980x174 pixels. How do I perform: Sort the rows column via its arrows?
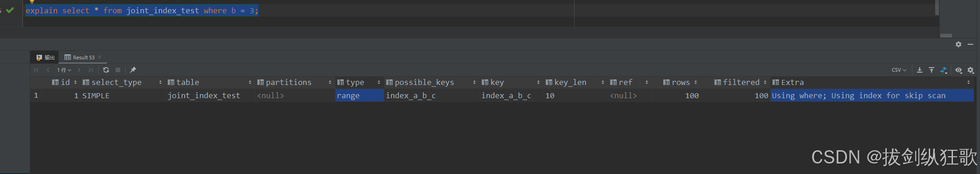click(696, 82)
